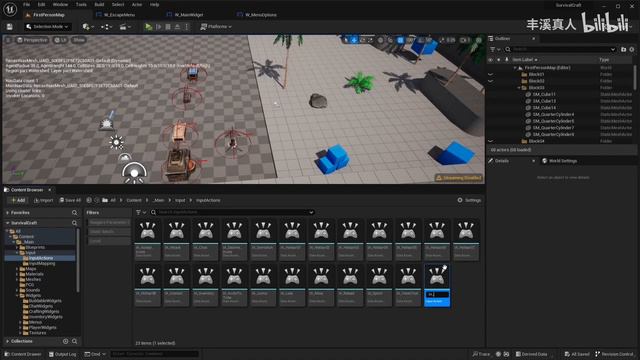Open the Output Log from the status bar
640x360 pixels.
(62, 354)
